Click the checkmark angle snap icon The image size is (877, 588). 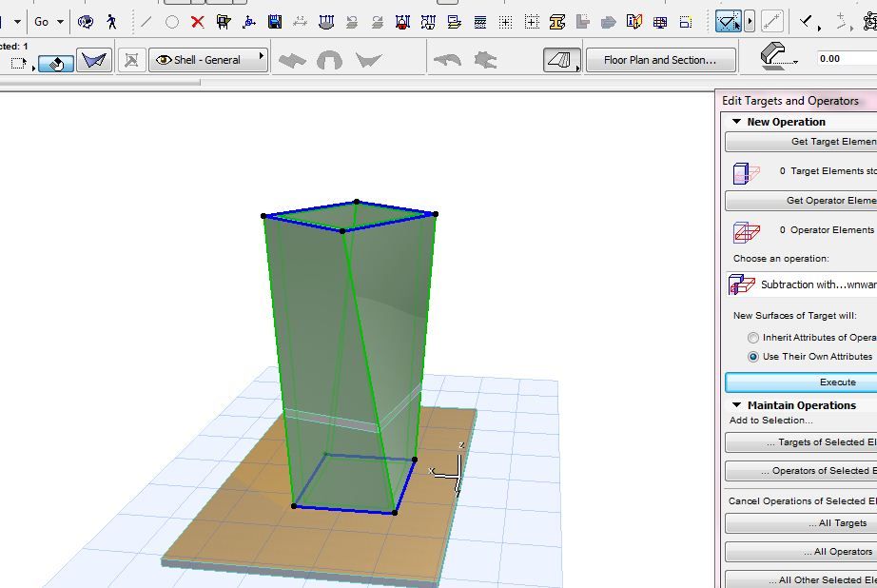click(808, 23)
